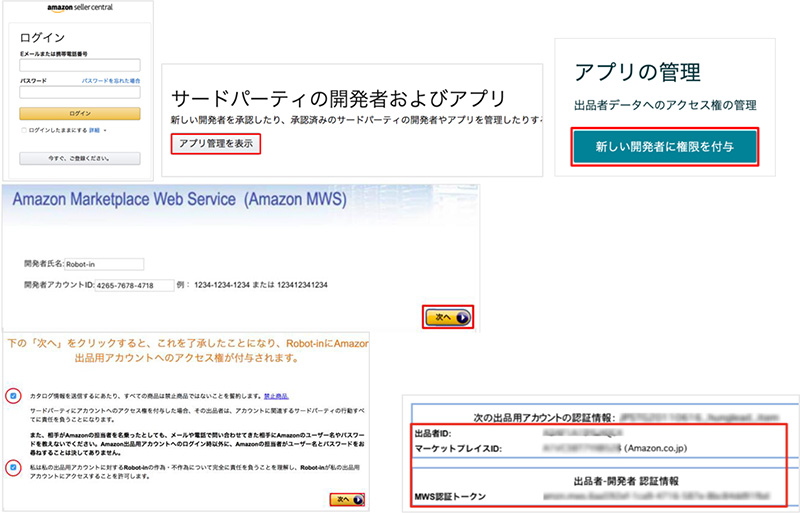Click the 今すぐ、ご登録ください button
800x513 pixels.
point(80,158)
